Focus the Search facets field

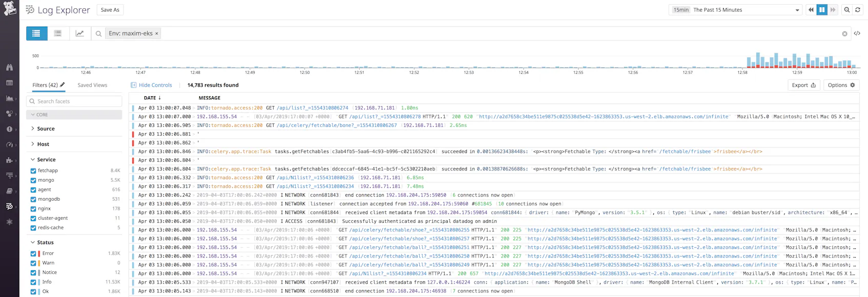74,101
